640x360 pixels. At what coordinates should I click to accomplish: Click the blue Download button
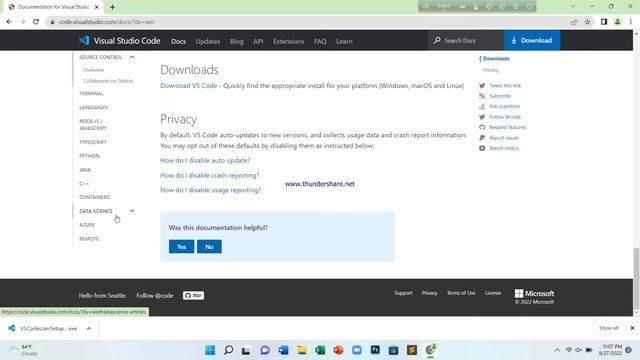[x=532, y=40]
